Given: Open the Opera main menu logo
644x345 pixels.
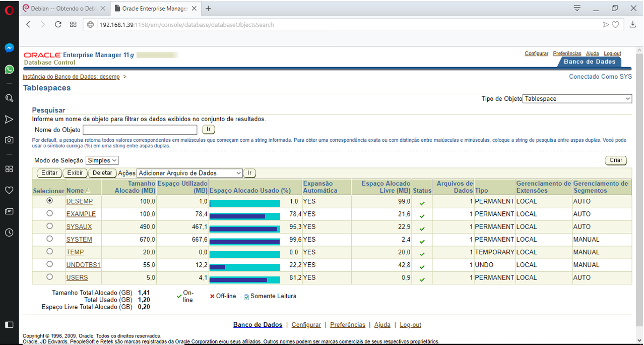Looking at the screenshot, I should 9,9.
